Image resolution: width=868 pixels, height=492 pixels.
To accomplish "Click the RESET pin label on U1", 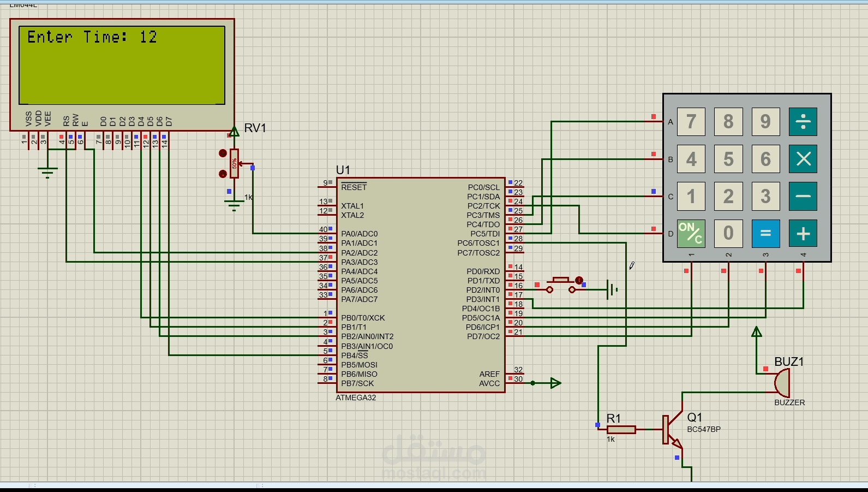I will 354,187.
